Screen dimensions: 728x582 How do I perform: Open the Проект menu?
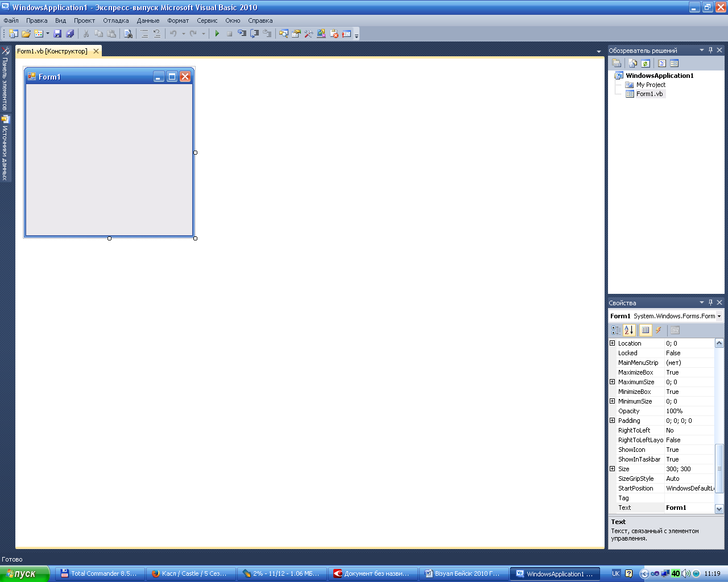[84, 20]
